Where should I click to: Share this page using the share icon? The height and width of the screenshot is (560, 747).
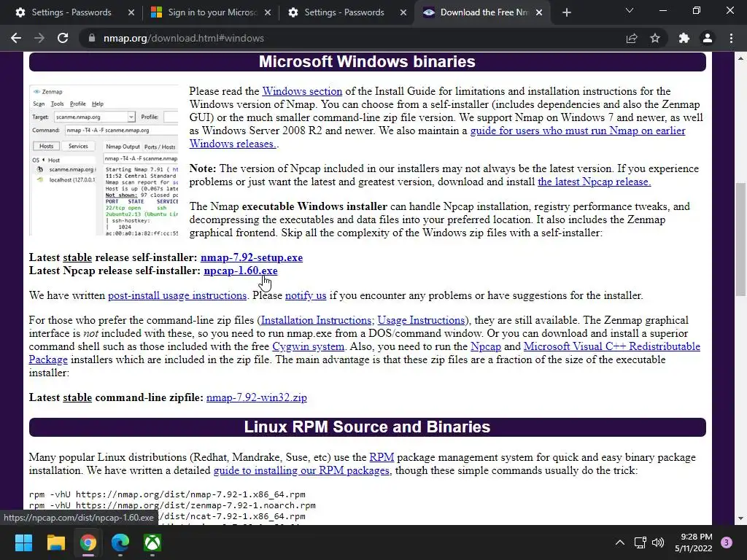click(632, 38)
